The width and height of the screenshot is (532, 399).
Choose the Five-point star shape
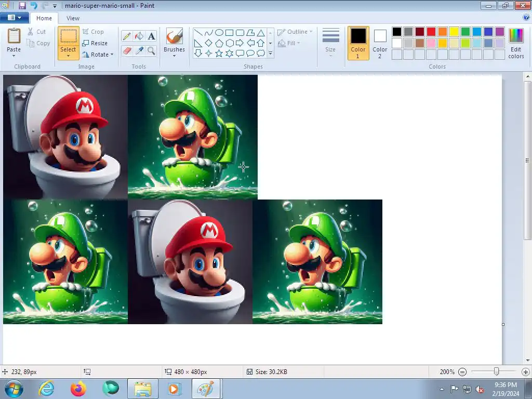click(219, 54)
